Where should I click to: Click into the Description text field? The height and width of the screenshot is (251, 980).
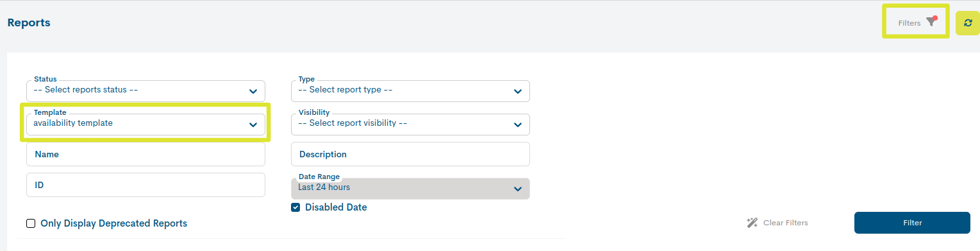tap(410, 154)
